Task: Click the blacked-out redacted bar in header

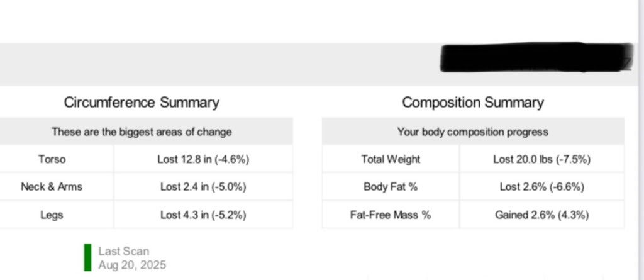Action: [x=535, y=58]
